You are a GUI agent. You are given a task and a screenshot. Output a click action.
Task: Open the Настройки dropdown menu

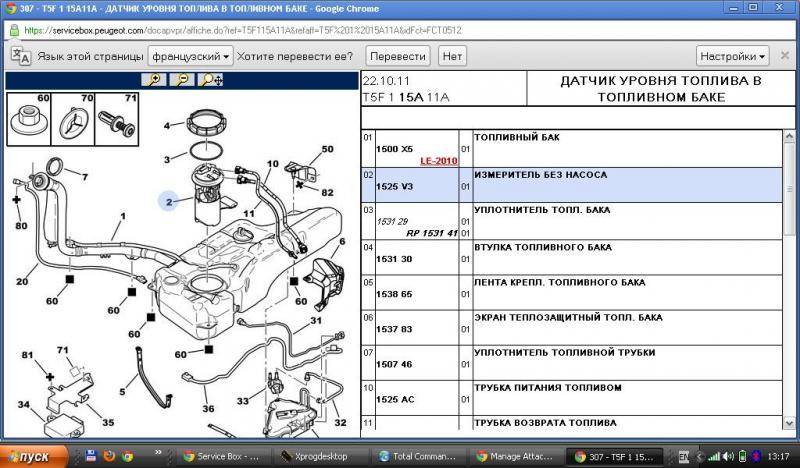(733, 56)
